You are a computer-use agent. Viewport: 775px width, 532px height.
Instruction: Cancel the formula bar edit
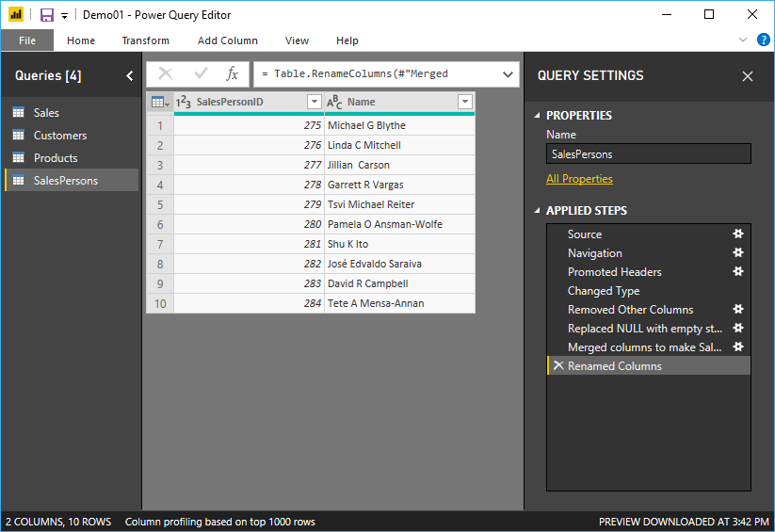pyautogui.click(x=166, y=74)
